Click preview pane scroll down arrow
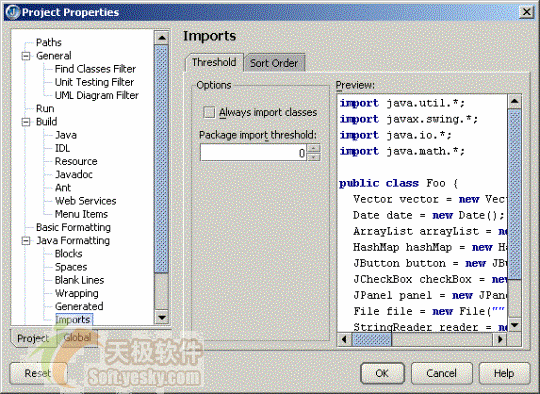 (515, 325)
